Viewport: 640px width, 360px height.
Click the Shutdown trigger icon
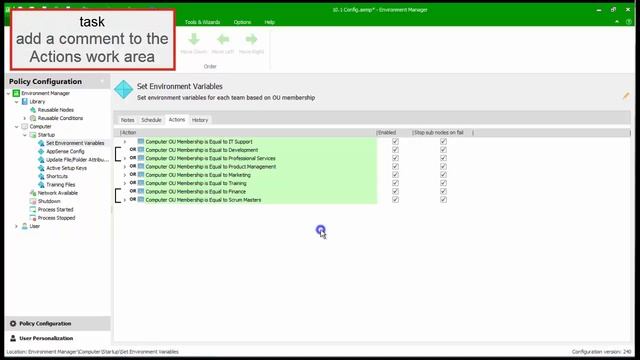tap(33, 201)
